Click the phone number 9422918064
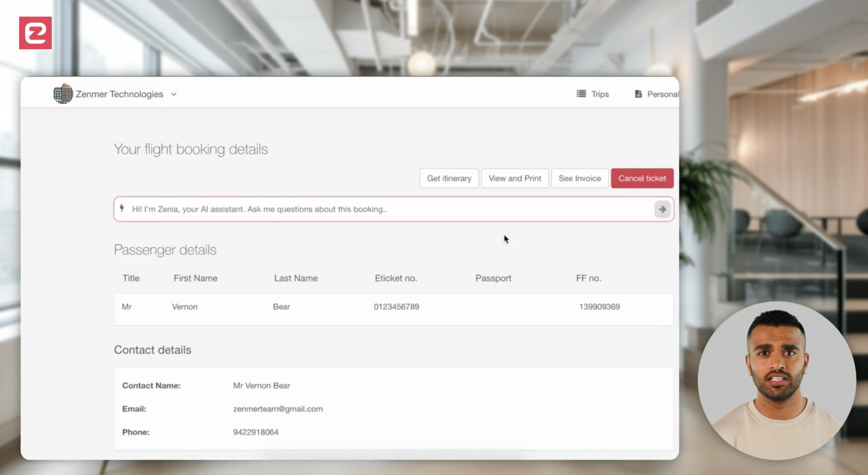The width and height of the screenshot is (868, 475). coord(255,432)
